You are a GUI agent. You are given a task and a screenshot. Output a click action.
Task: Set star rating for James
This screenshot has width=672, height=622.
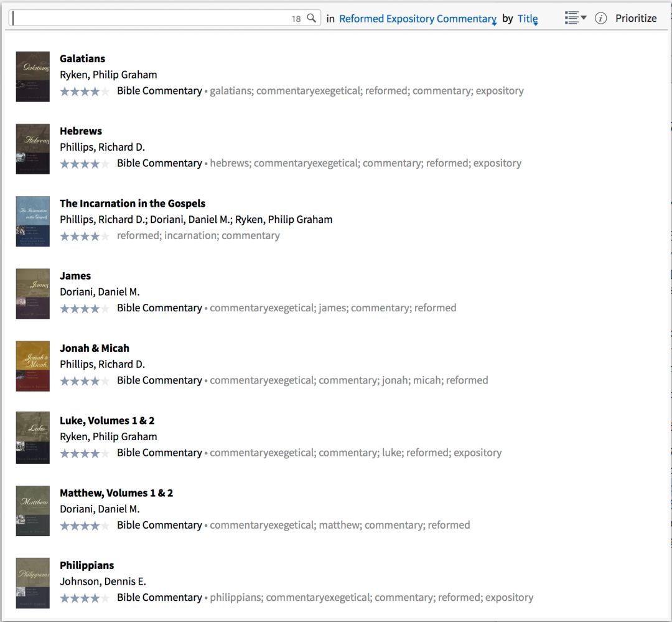(x=85, y=308)
